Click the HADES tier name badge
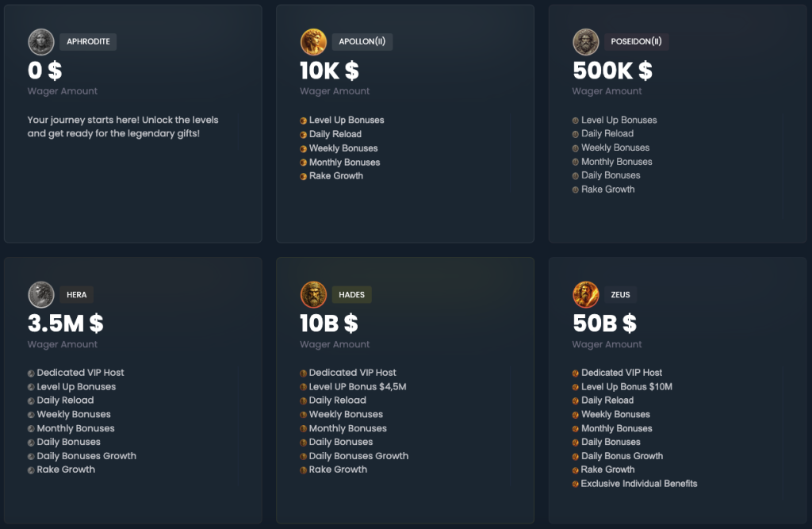This screenshot has height=529, width=812. pos(352,294)
